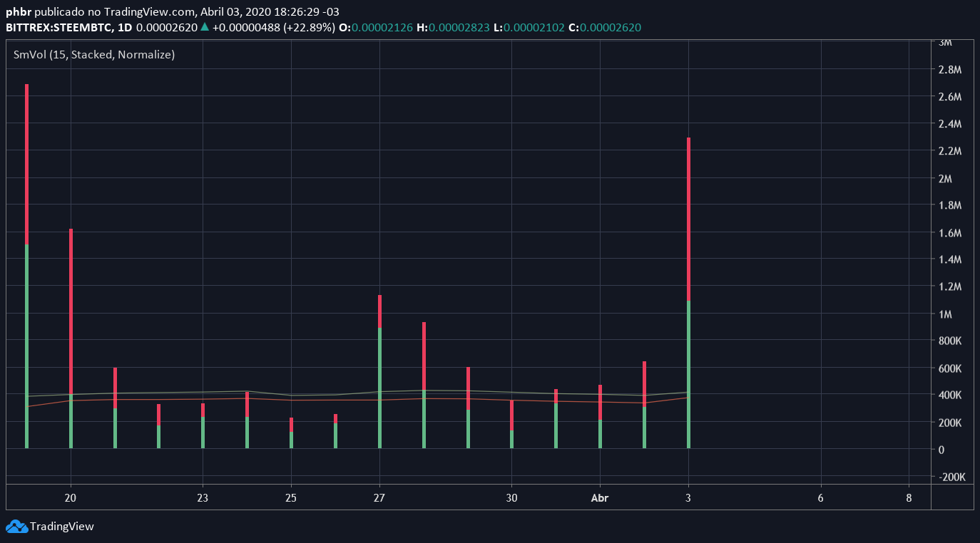Click the date label 3 on time axis
Image resolution: width=980 pixels, height=543 pixels.
tap(688, 497)
